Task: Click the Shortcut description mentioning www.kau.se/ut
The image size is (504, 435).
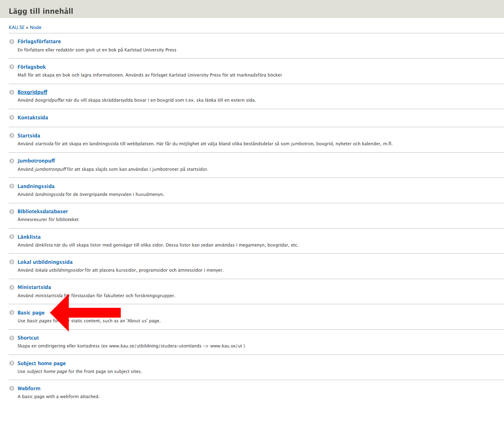Action: click(131, 346)
